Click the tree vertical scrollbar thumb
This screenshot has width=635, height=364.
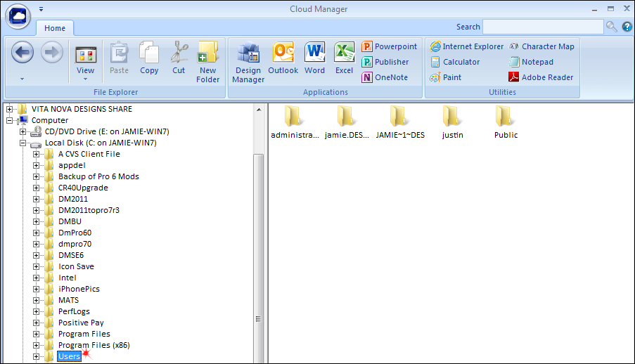(x=259, y=259)
